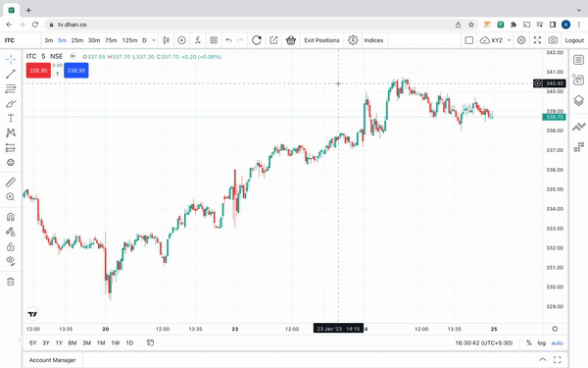
Task: Take a chart snapshot with camera icon
Action: (x=553, y=40)
